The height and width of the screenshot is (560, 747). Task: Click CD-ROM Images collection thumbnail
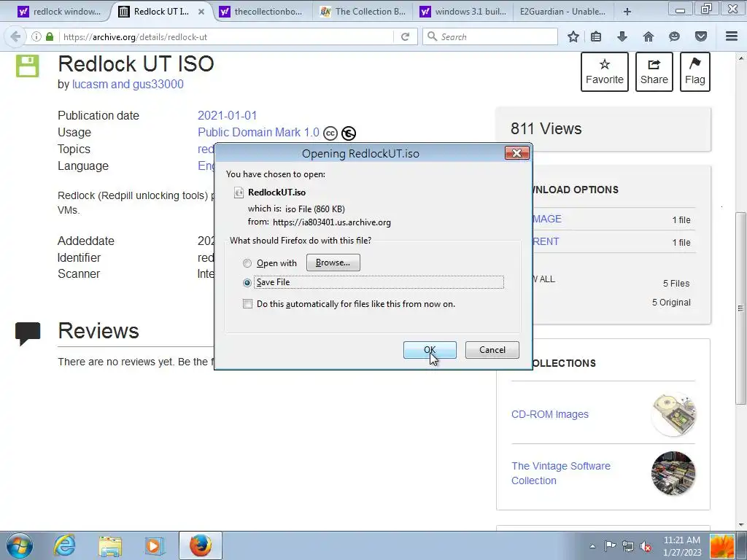pos(673,414)
